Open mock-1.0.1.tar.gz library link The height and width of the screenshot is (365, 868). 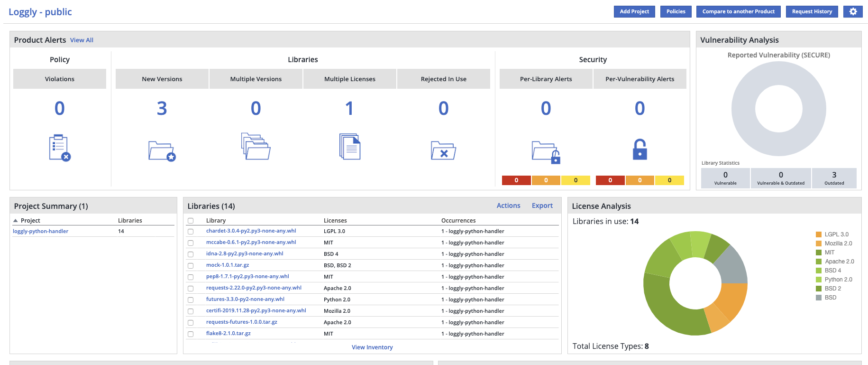pos(228,265)
